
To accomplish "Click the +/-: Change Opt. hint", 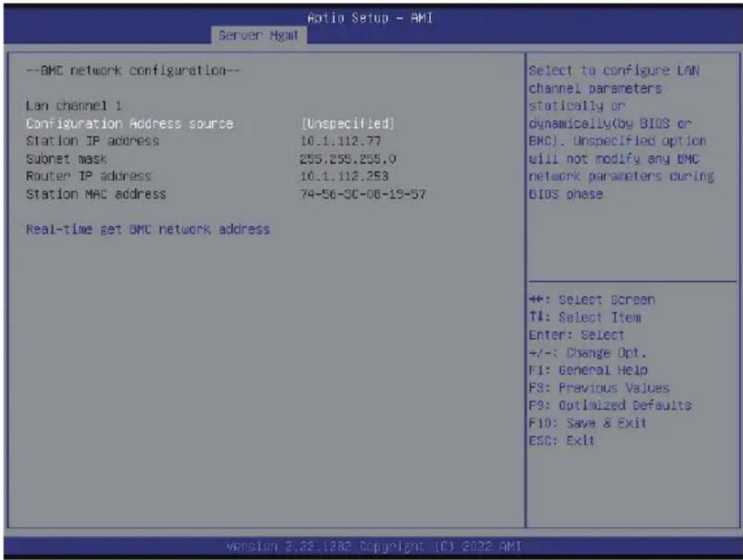I will pos(587,352).
